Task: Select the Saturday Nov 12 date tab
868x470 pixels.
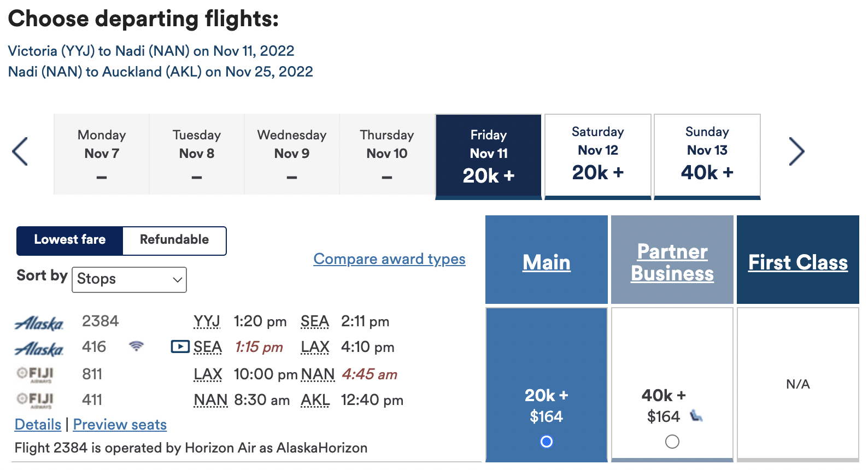Action: coord(597,156)
